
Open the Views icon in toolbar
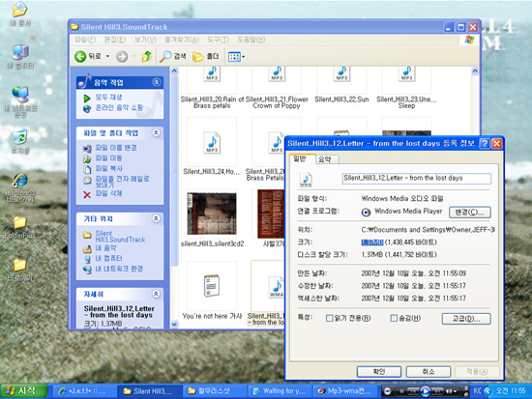click(234, 57)
